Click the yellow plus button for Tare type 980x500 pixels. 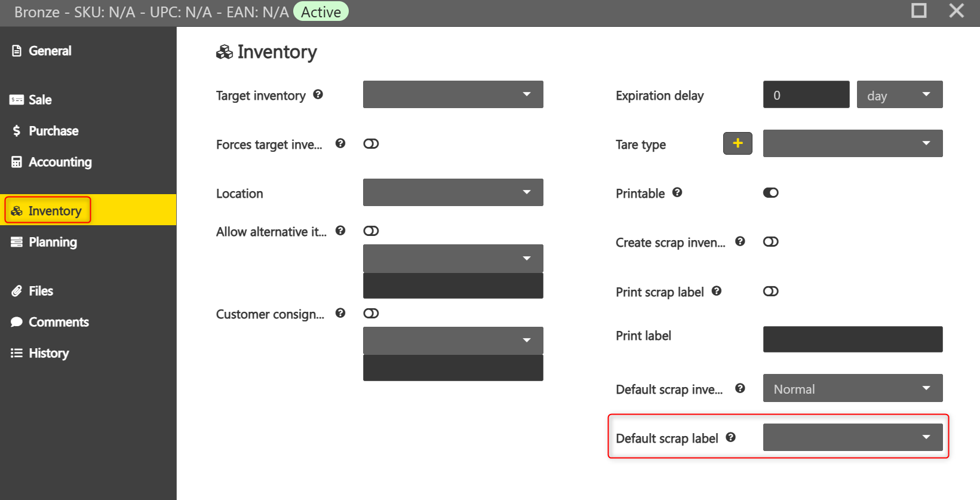738,143
